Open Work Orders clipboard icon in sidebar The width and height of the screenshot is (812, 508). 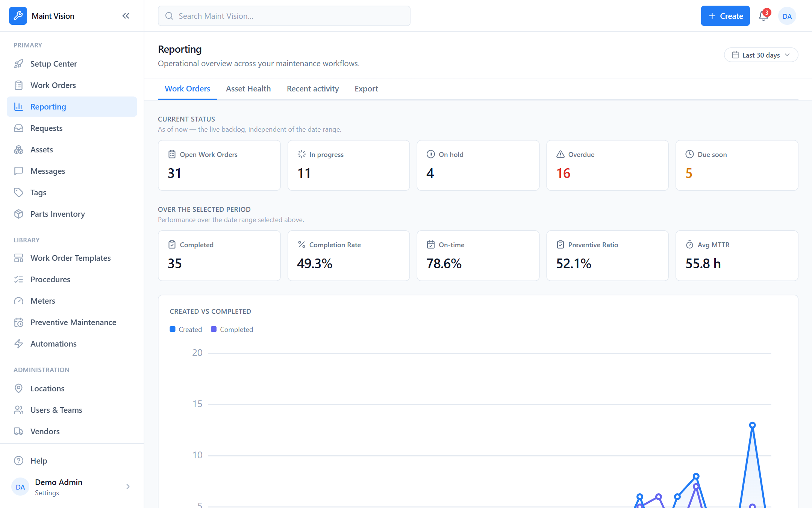(18, 85)
